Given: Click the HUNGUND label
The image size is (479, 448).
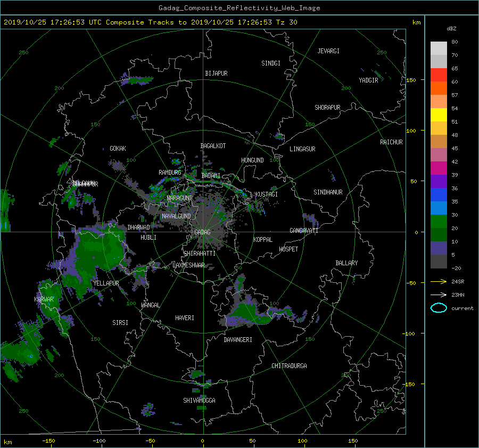Looking at the screenshot, I should [x=252, y=160].
